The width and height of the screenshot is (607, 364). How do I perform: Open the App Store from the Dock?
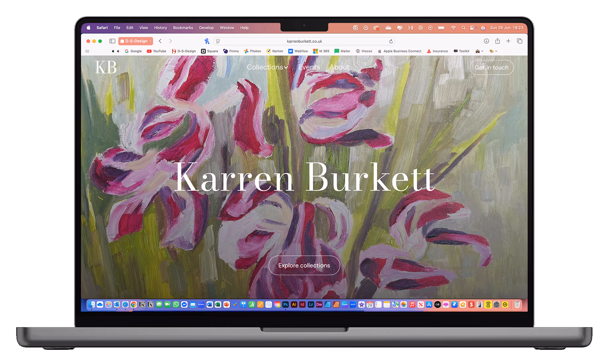click(x=429, y=304)
